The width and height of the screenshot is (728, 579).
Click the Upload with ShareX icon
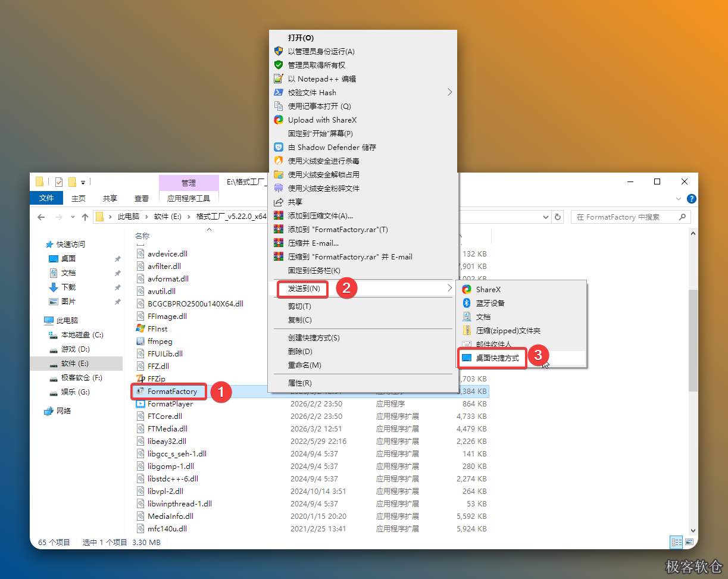pyautogui.click(x=278, y=120)
